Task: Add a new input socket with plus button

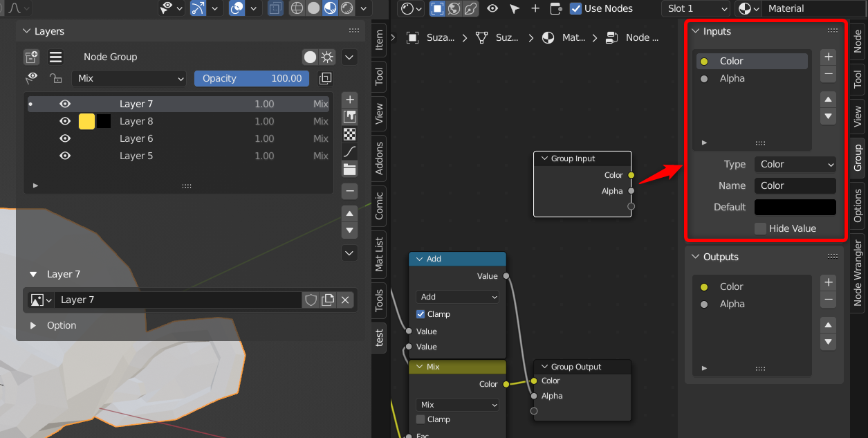Action: [829, 57]
